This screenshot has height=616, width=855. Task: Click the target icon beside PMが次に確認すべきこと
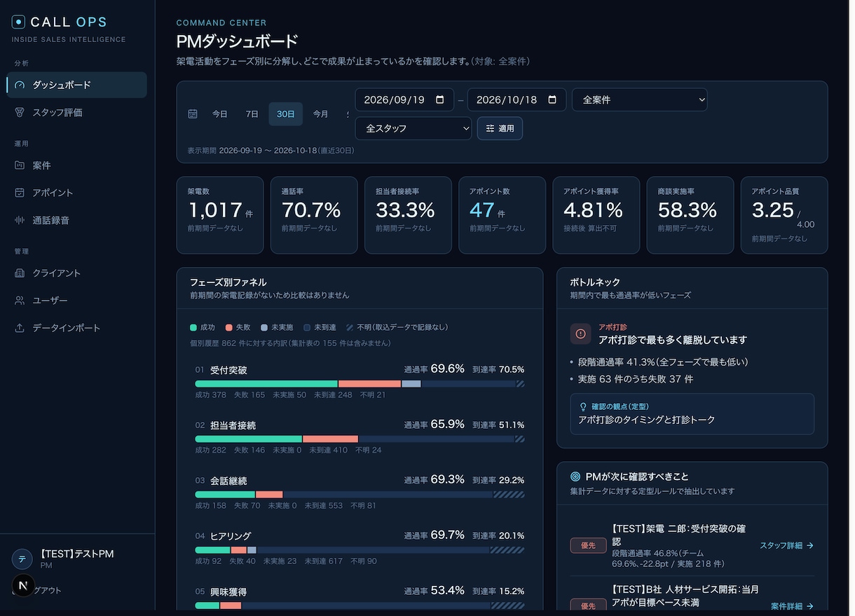575,477
